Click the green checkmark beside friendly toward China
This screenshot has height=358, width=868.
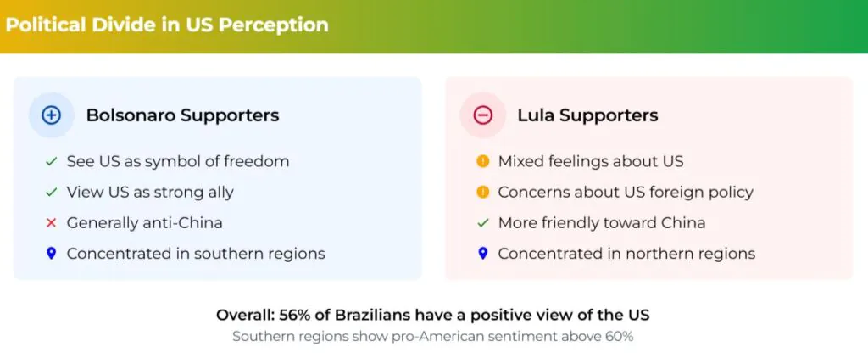pyautogui.click(x=483, y=222)
